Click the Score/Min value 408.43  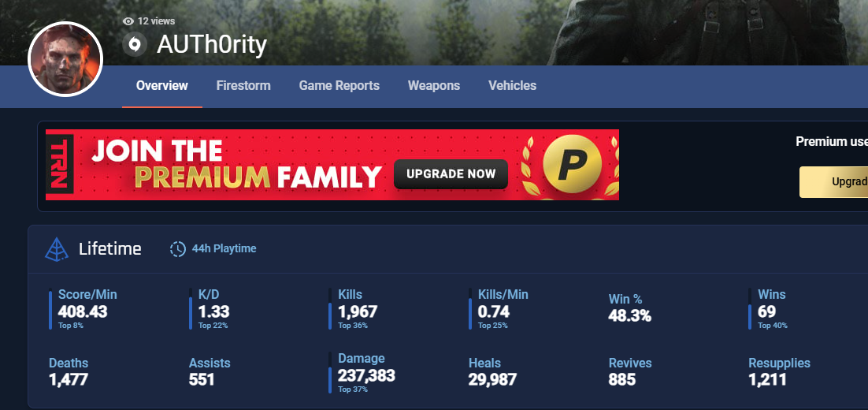pos(83,311)
